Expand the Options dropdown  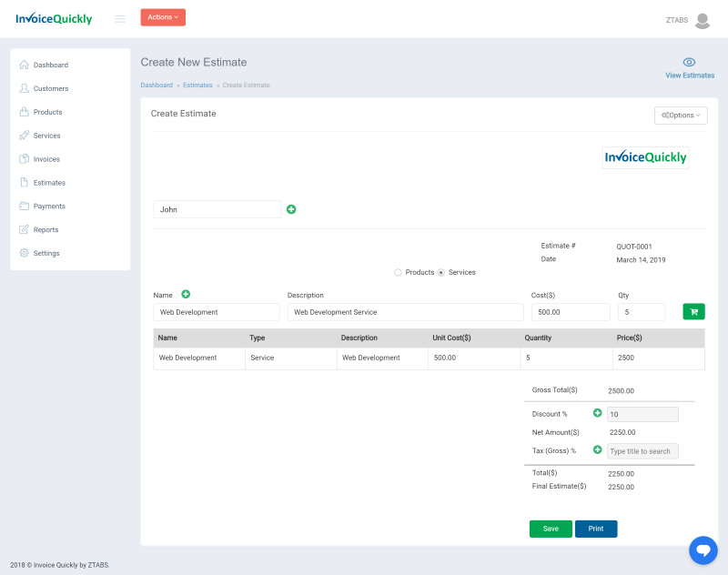[680, 116]
